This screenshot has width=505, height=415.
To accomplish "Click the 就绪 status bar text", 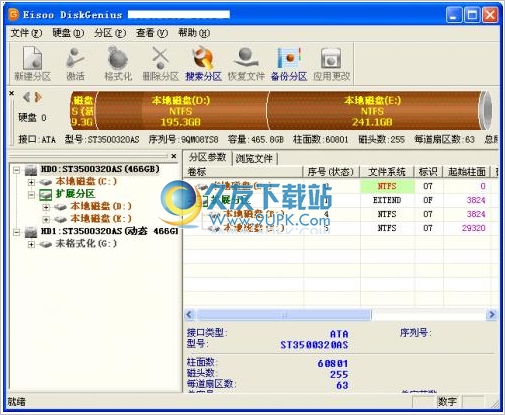I will (17, 402).
